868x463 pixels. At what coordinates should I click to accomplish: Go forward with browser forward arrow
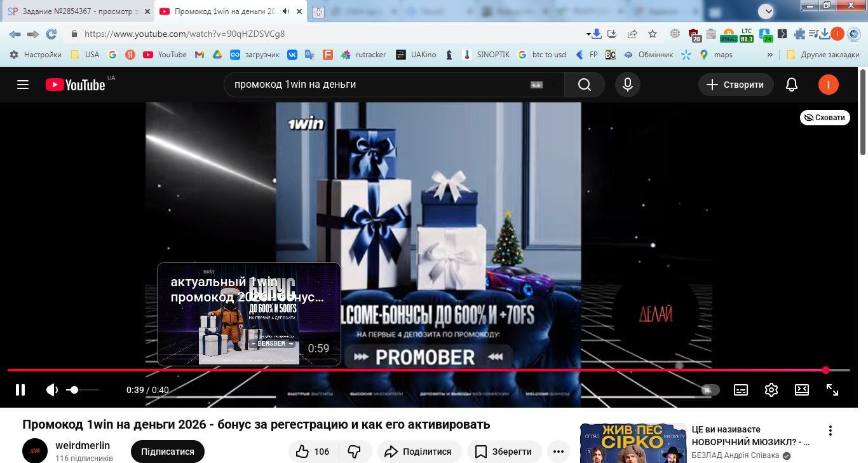point(33,34)
